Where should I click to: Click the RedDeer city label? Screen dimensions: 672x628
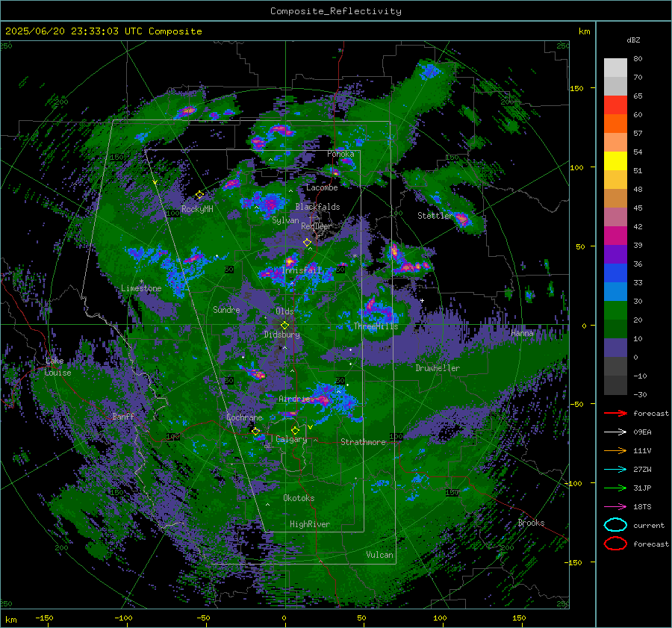[317, 226]
